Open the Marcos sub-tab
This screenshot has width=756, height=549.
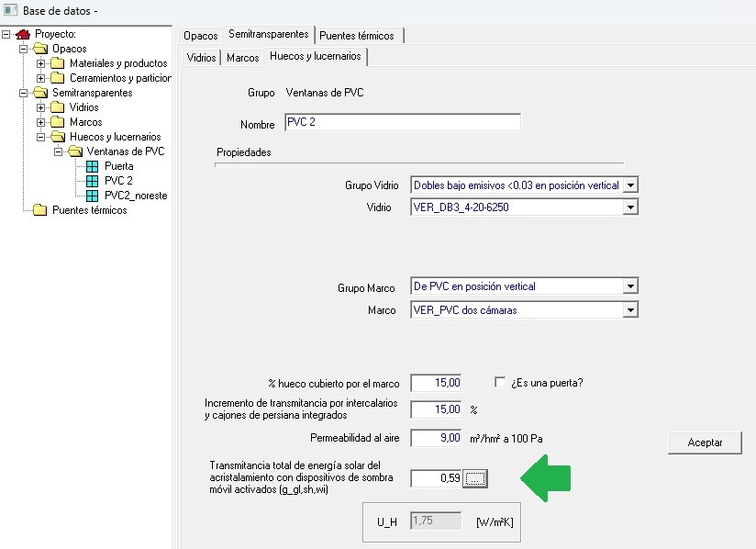point(243,58)
